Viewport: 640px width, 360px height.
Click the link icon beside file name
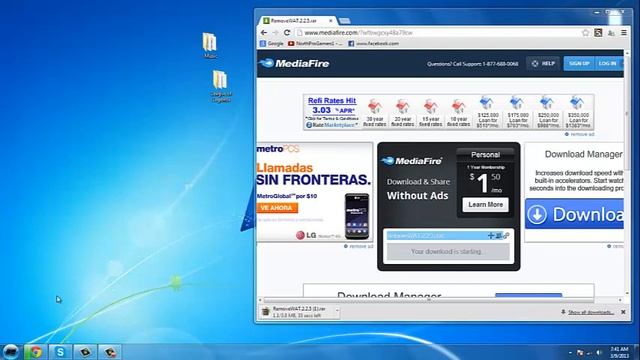pos(506,236)
